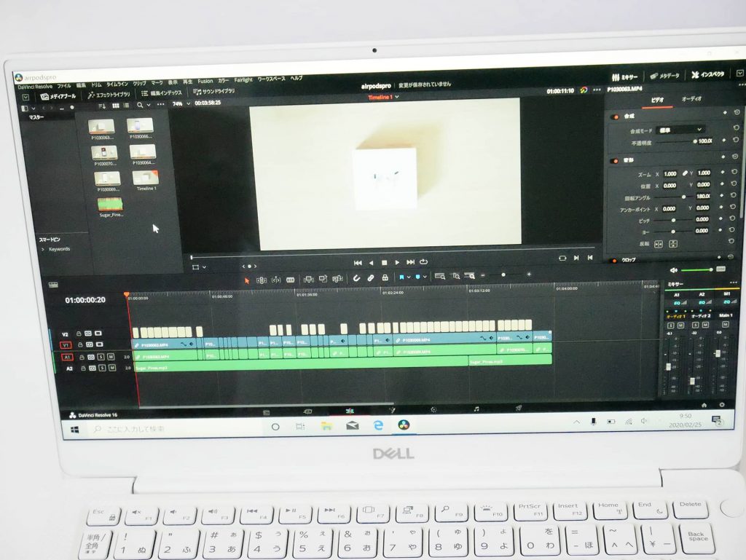Toggle the Crop section on/off switch
This screenshot has width=746, height=560.
[613, 260]
